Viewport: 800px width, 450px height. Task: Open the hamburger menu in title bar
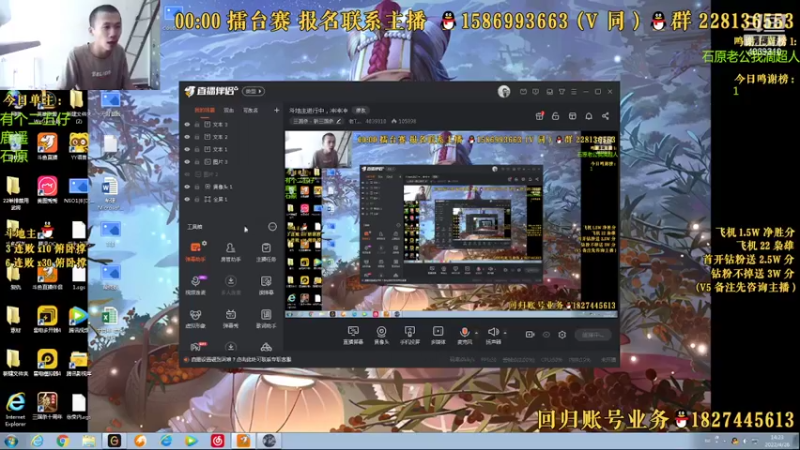coord(574,92)
